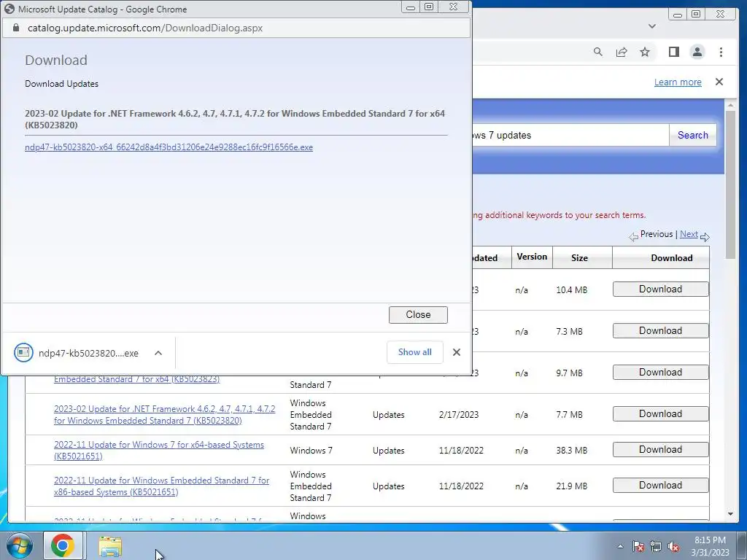Click the Learn more link in the infobar
The width and height of the screenshot is (747, 560).
coord(678,82)
